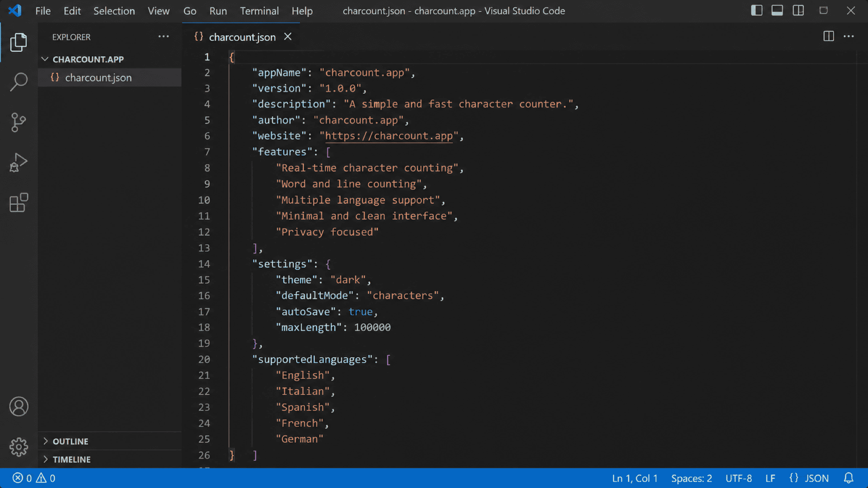Screen dimensions: 868x488
Task: Change indentation via Spaces: 2
Action: [x=691, y=478]
